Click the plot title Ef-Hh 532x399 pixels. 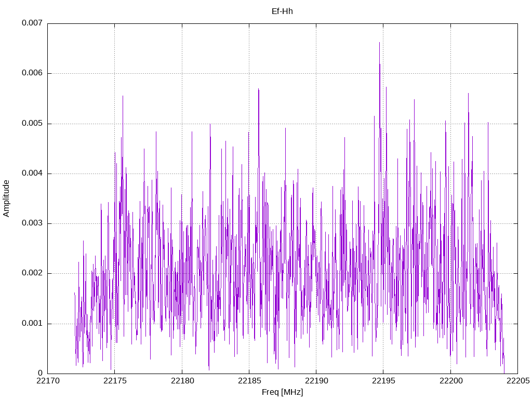point(282,11)
